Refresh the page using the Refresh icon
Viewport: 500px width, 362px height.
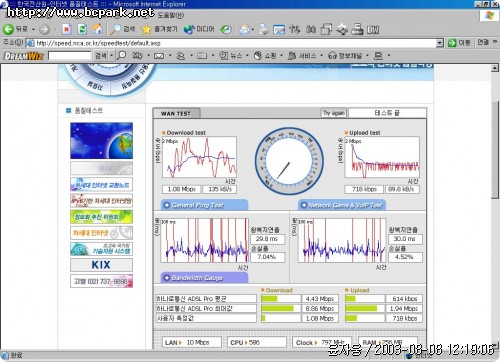click(x=82, y=29)
